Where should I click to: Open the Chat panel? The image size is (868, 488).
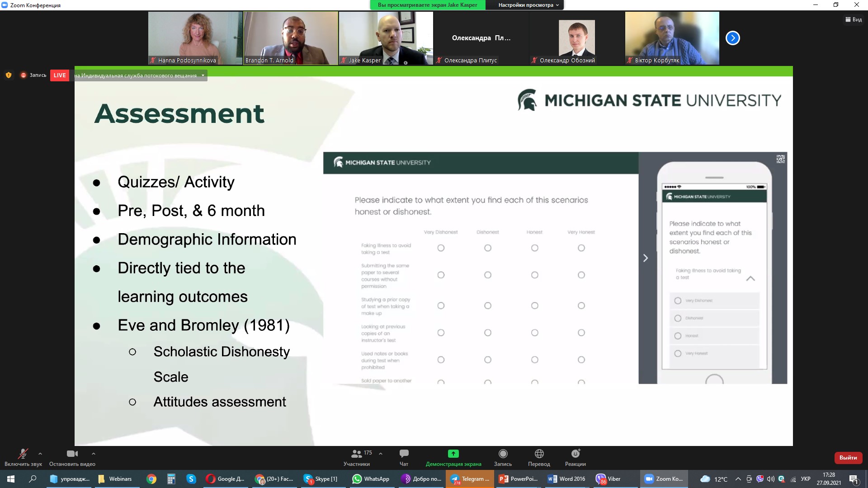click(x=404, y=454)
